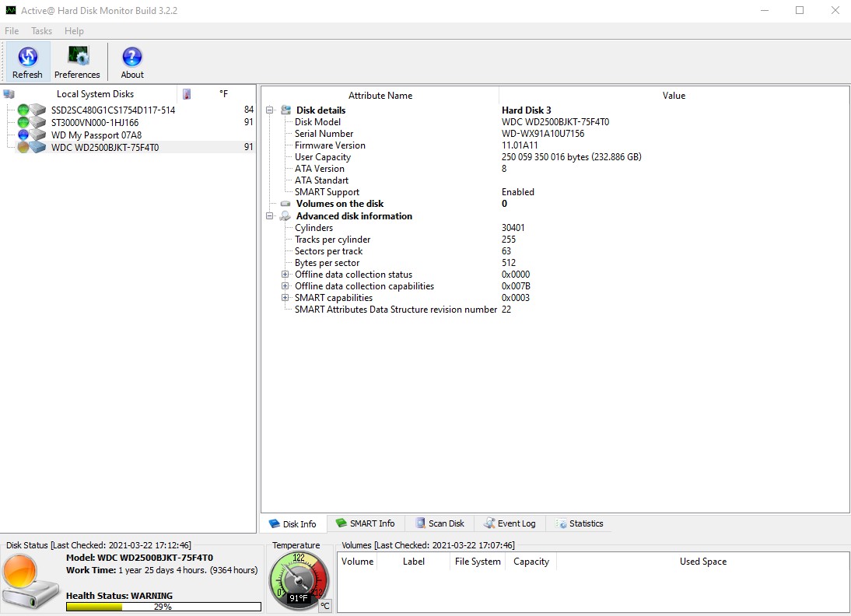Open the Help menu

(74, 31)
